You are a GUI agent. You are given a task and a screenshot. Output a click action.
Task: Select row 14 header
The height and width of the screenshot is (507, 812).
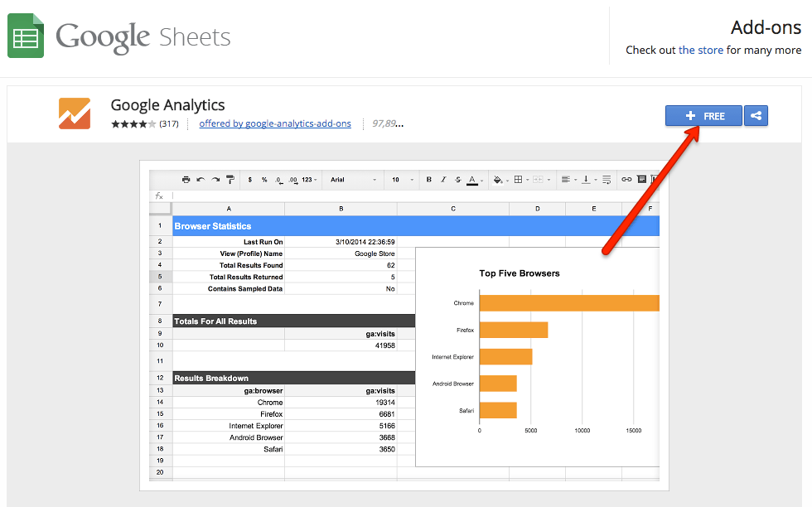[x=160, y=402]
